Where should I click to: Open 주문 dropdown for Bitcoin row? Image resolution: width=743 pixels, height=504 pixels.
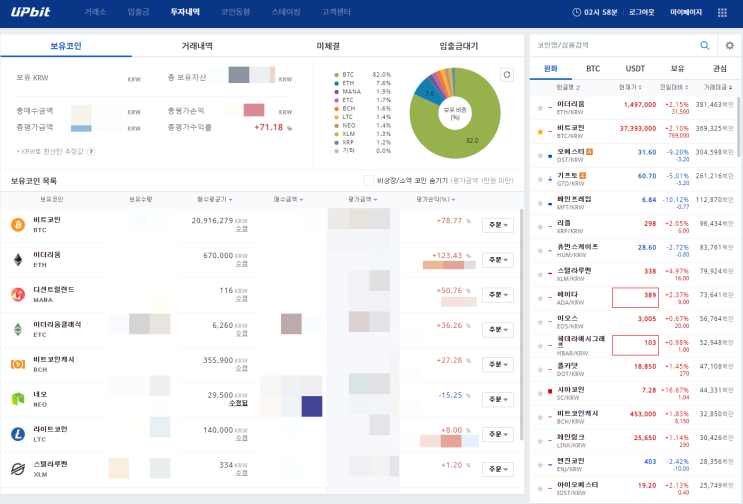pos(498,225)
